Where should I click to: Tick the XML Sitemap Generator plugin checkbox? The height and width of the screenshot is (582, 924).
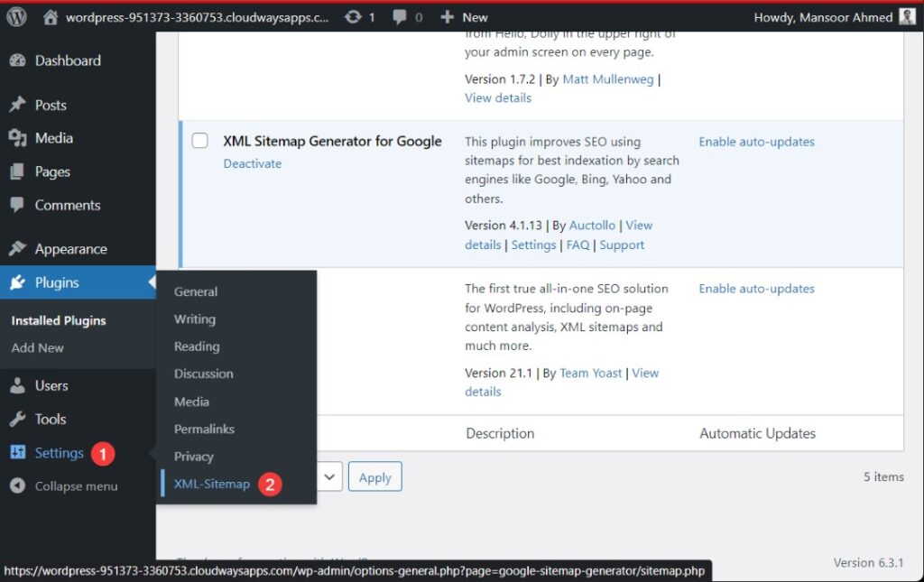pos(199,140)
